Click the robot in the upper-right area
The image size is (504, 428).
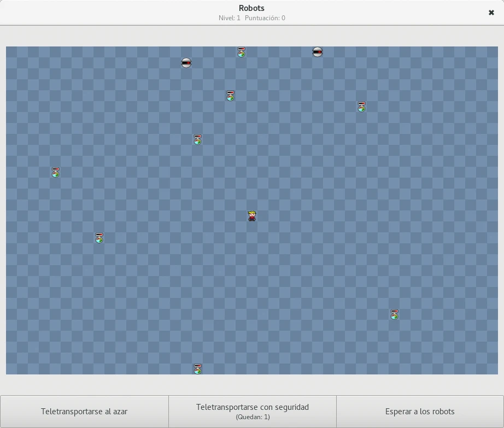coord(361,107)
